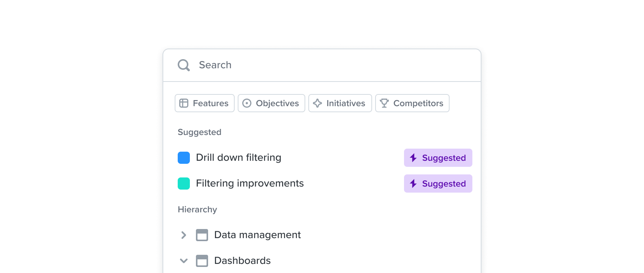Focus the Search input field

click(322, 65)
